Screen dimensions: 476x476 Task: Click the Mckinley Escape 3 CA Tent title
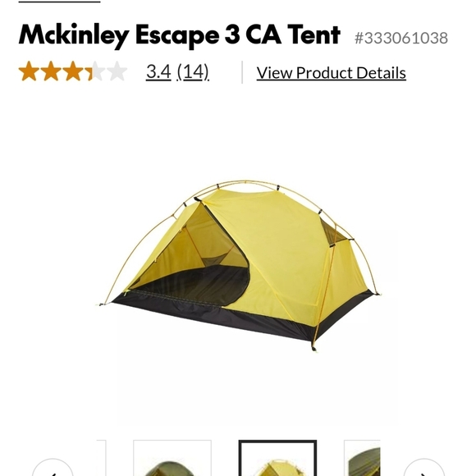tap(180, 36)
